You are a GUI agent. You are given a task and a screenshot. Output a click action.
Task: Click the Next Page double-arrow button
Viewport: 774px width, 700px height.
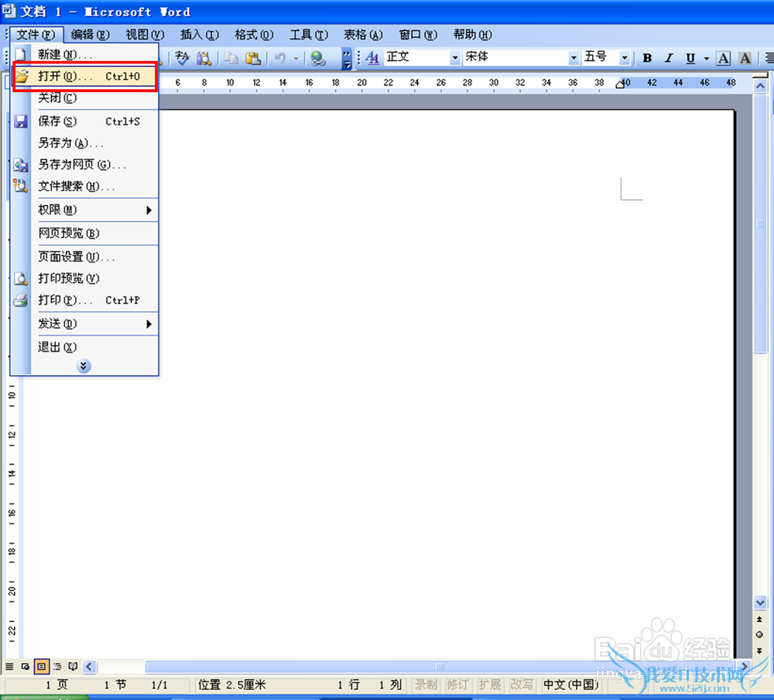(x=760, y=650)
